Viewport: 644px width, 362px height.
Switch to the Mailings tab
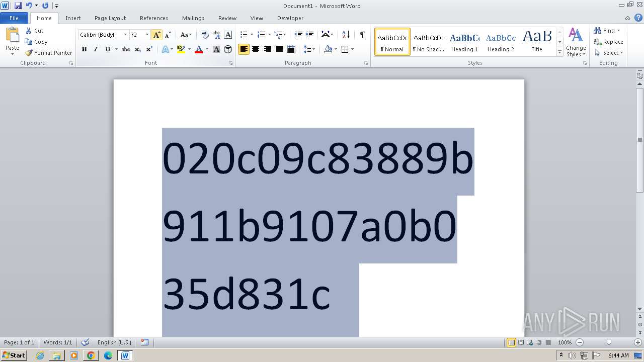pos(193,18)
